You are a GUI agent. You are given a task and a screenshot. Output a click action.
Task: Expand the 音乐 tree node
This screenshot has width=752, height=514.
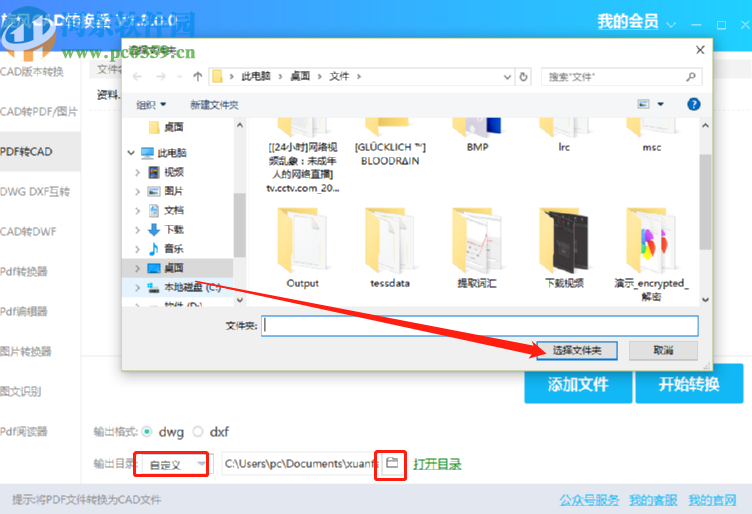coord(138,249)
